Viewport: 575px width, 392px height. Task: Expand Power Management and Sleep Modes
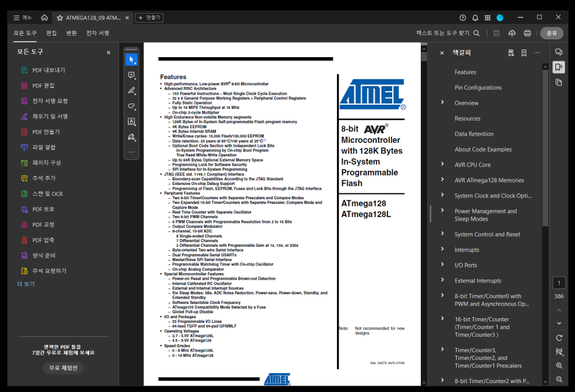[442, 211]
